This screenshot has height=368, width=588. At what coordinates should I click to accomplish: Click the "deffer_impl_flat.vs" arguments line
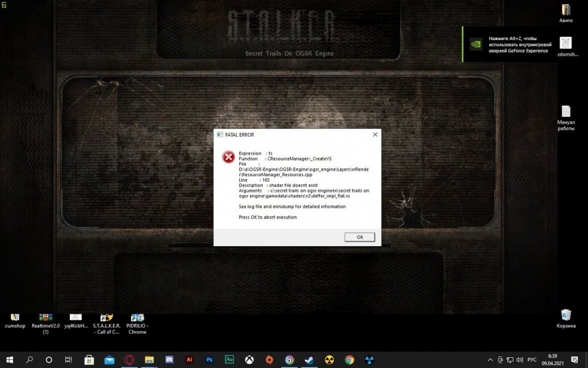coord(295,195)
